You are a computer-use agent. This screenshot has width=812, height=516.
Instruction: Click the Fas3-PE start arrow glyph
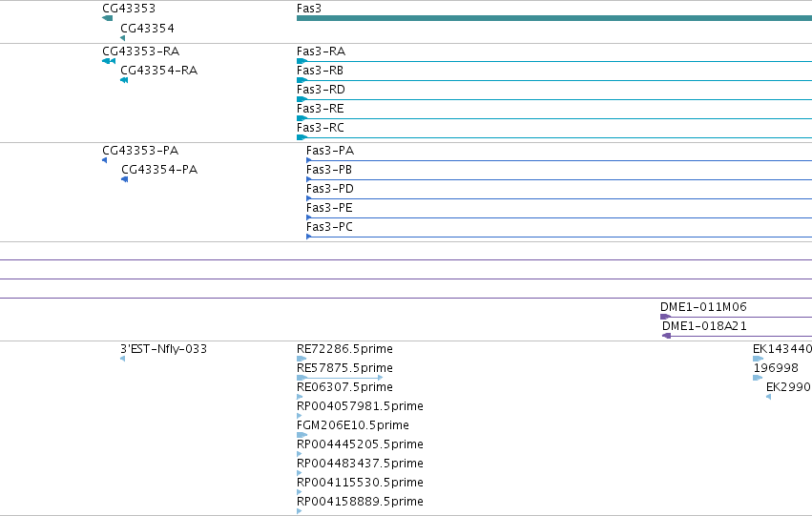click(x=309, y=217)
